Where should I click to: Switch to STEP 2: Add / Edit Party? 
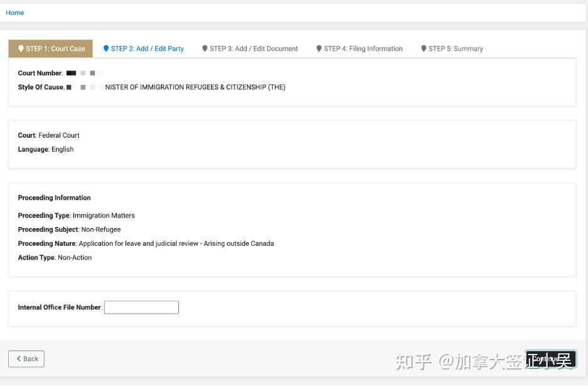point(144,48)
